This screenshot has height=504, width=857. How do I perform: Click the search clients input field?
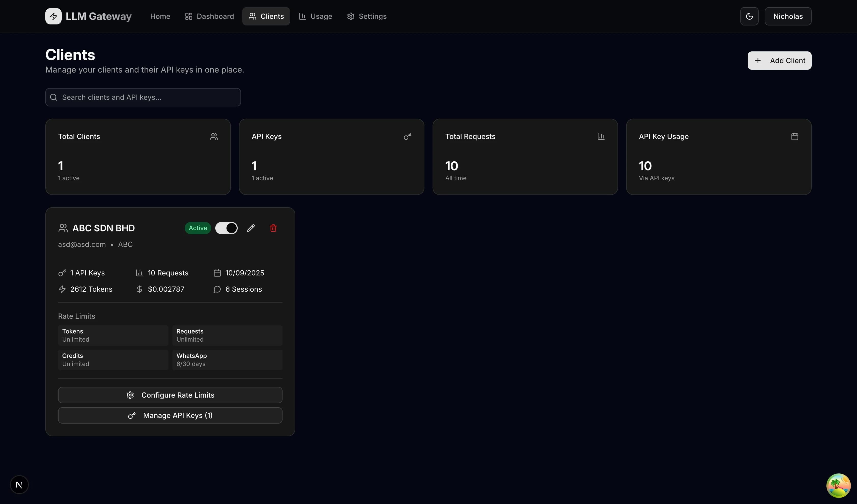coord(143,97)
